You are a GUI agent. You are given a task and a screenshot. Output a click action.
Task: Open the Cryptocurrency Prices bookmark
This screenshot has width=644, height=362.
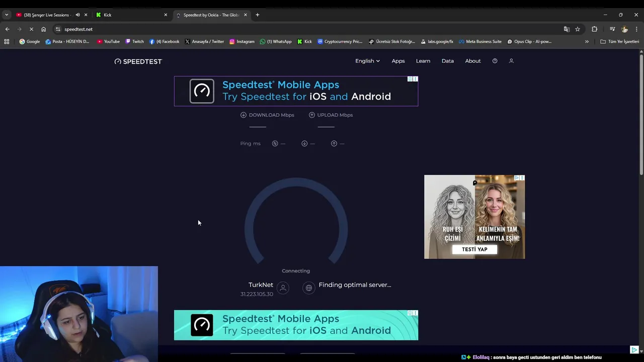click(340, 42)
